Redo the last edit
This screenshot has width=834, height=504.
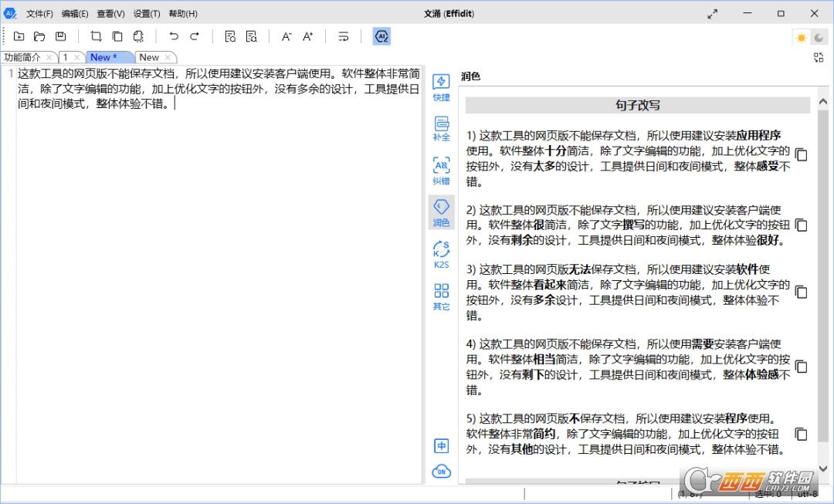(x=195, y=36)
